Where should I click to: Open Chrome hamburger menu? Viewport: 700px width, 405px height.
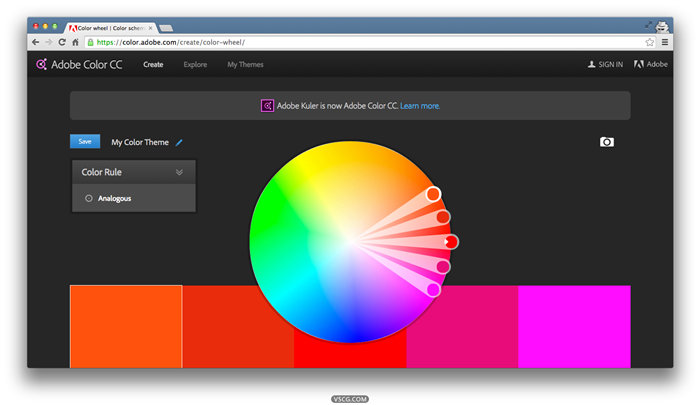point(665,42)
